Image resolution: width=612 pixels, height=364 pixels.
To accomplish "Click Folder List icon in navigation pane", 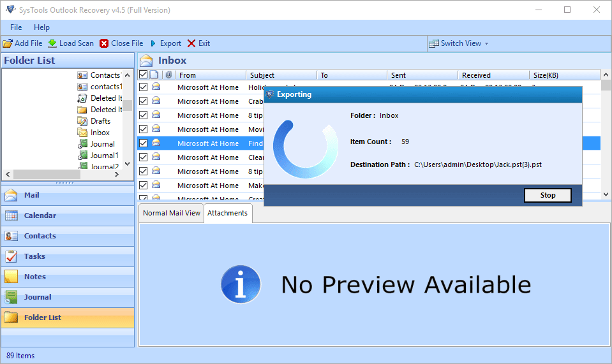I will tap(11, 317).
